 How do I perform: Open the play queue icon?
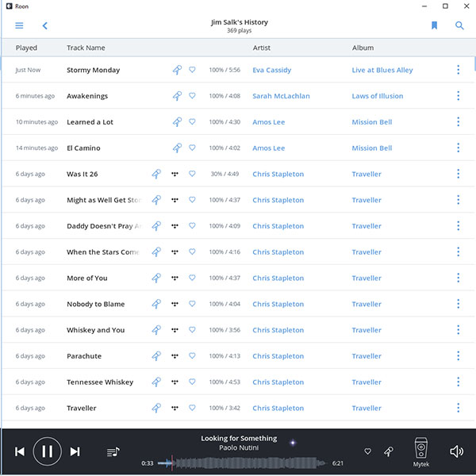tap(113, 451)
